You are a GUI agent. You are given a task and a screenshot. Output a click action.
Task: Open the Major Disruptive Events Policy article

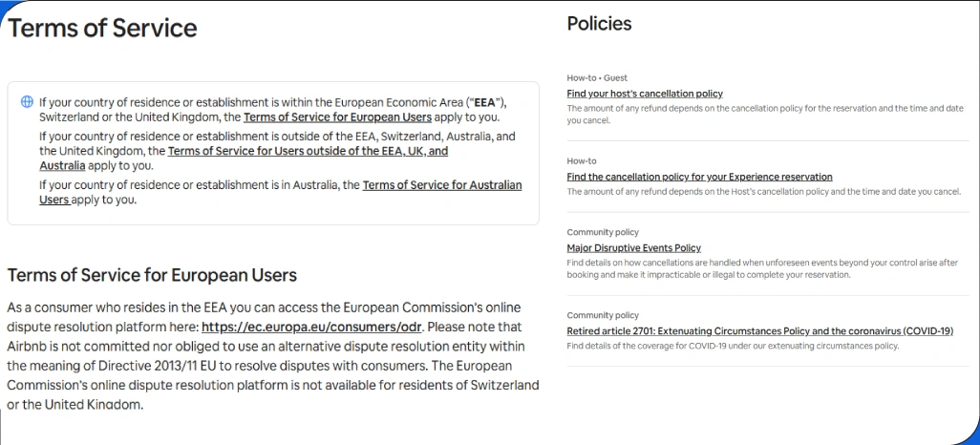[x=633, y=248]
